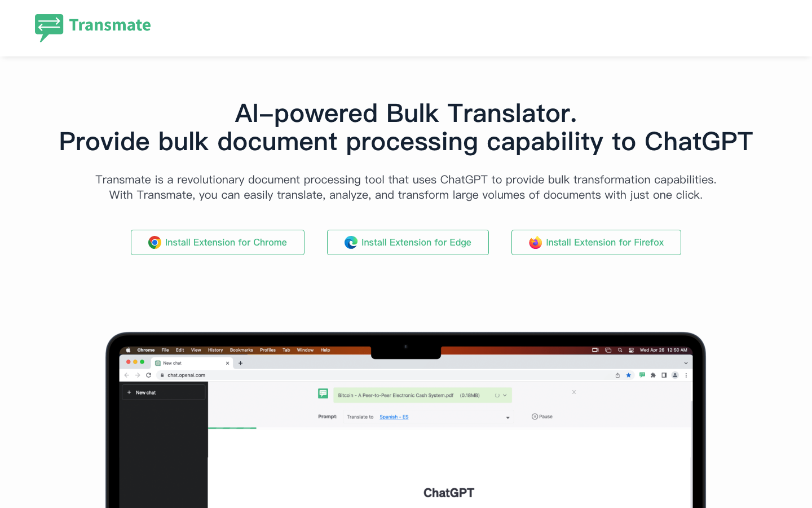Open the Chrome profile avatar icon
Viewport: 812px width, 508px height.
(x=675, y=375)
